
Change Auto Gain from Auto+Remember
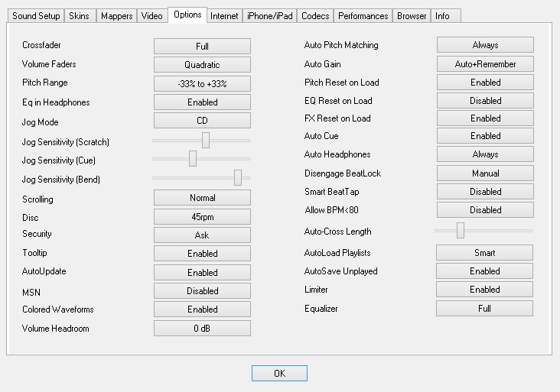(485, 64)
